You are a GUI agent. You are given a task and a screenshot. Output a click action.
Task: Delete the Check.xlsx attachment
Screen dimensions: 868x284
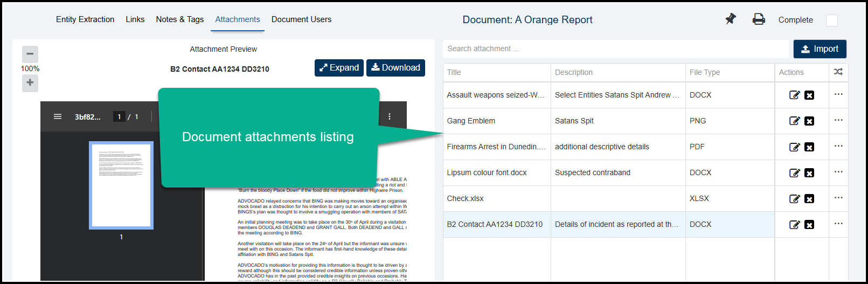(x=809, y=199)
